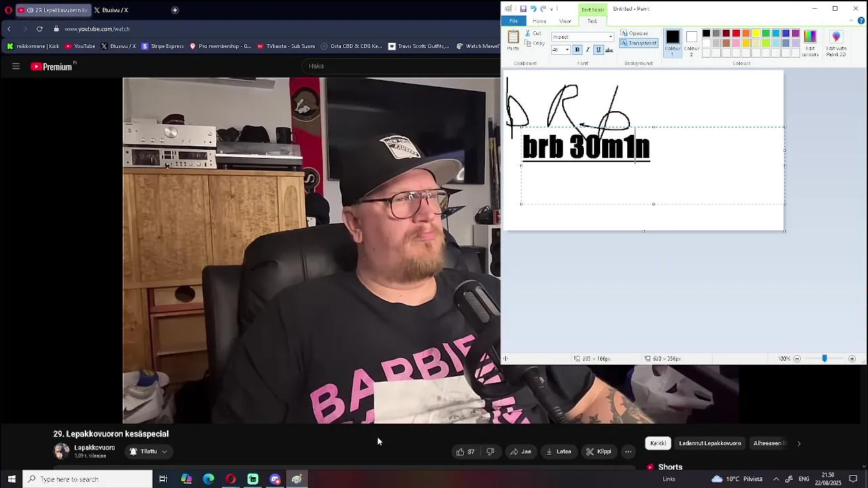
Task: Select Colour 1 in Paint
Action: pos(673,43)
